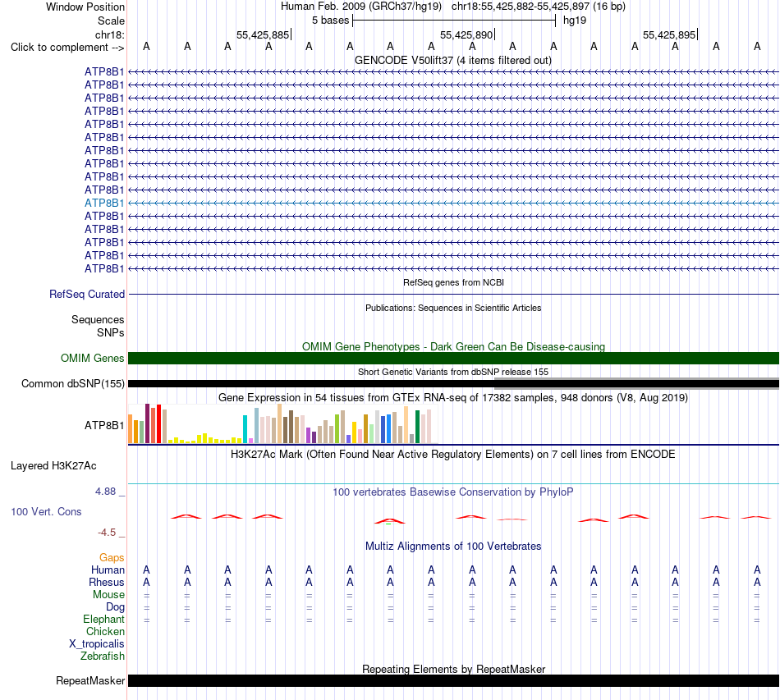This screenshot has width=780, height=700.
Task: Click the Sequences track label
Action: click(x=98, y=320)
